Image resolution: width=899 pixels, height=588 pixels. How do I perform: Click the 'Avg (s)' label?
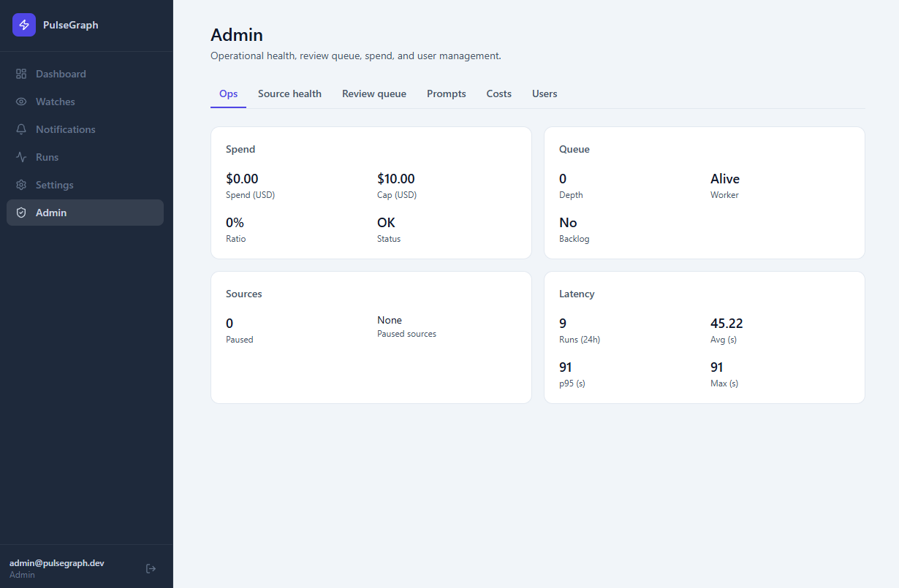(x=724, y=340)
